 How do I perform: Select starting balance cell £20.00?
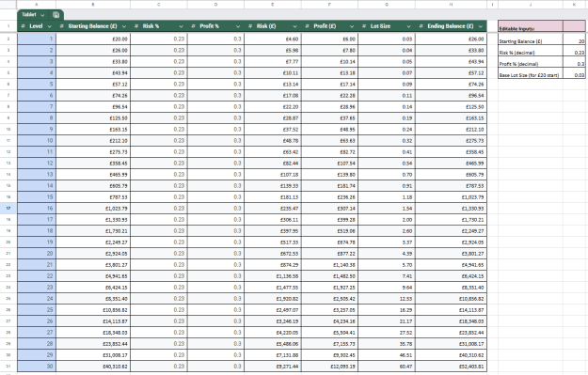pos(93,39)
